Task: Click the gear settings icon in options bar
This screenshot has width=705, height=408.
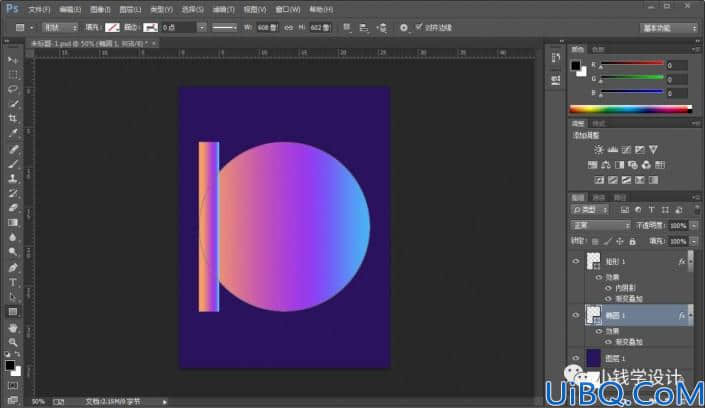Action: point(403,28)
